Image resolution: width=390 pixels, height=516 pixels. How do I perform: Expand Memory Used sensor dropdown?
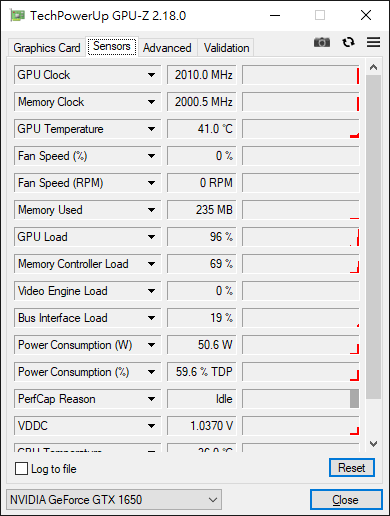click(151, 210)
